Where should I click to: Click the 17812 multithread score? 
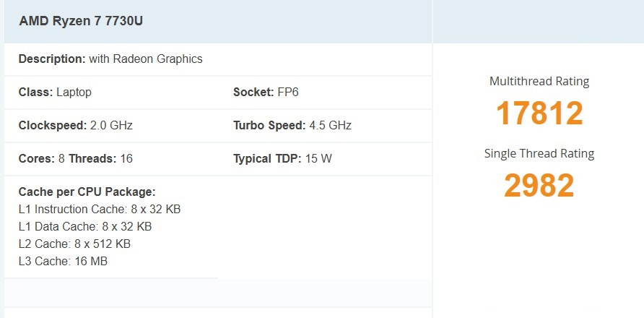539,113
